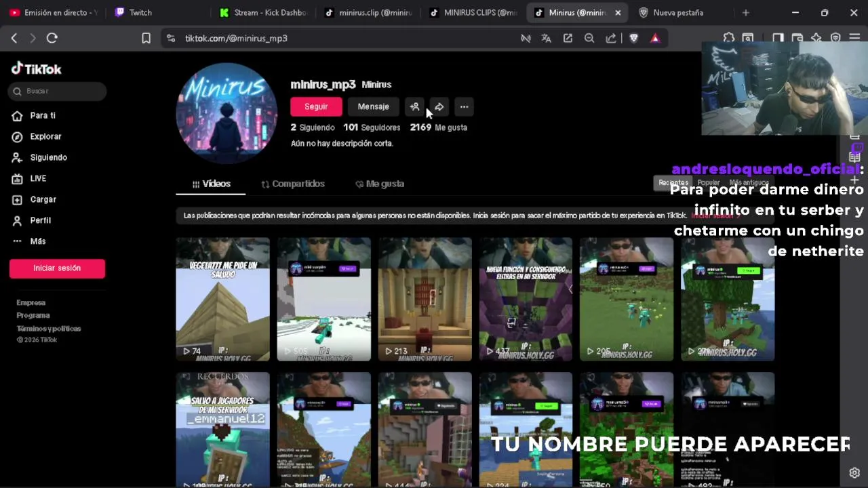Click the LIVE icon in sidebar
868x488 pixels.
pos(17,179)
